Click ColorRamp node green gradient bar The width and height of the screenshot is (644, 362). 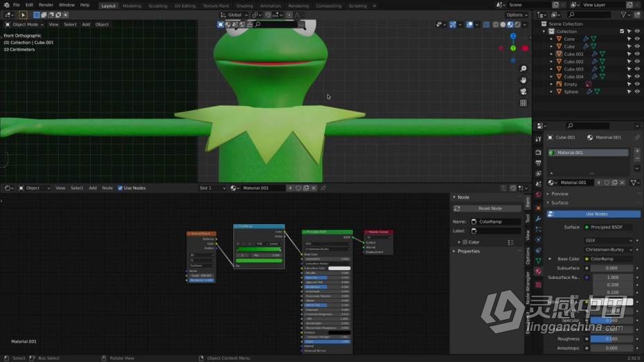pos(259,250)
